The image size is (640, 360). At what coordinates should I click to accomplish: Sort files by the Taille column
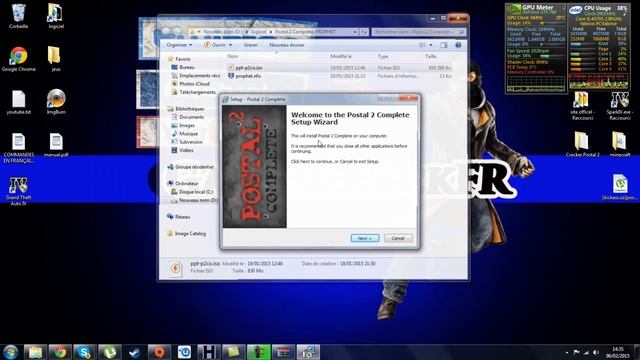pos(431,56)
